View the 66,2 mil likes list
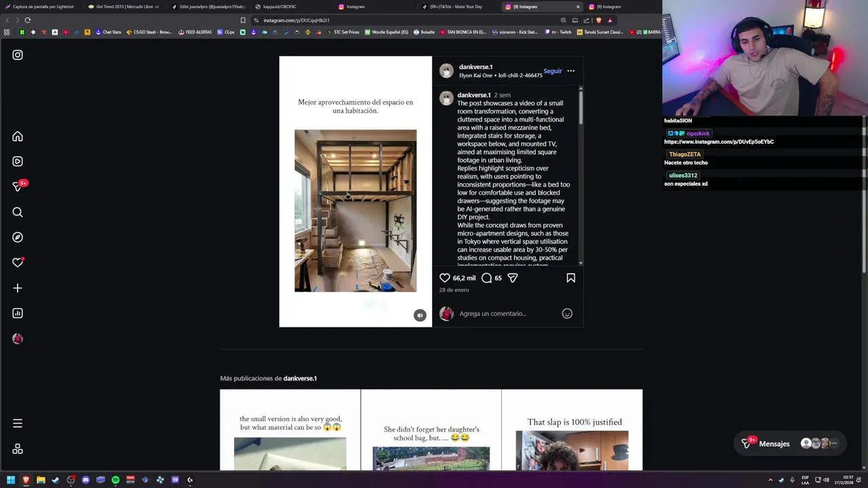Viewport: 868px width, 488px height. 465,278
